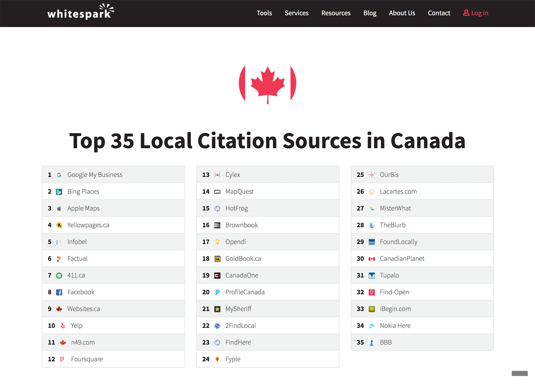Click the page heading Top 35 Local Citation Sources

click(267, 140)
